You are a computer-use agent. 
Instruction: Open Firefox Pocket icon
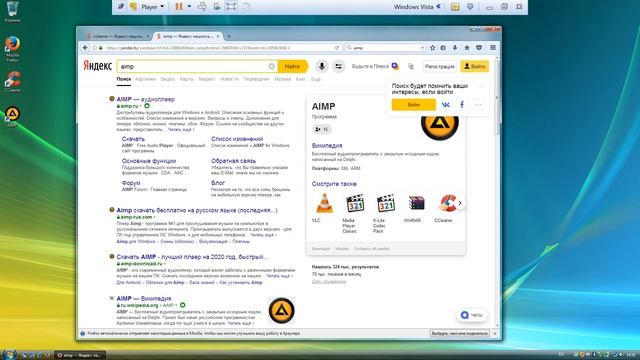click(479, 48)
